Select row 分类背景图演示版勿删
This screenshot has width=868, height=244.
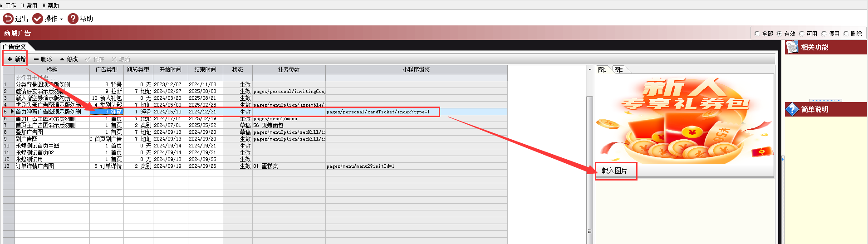coord(255,84)
